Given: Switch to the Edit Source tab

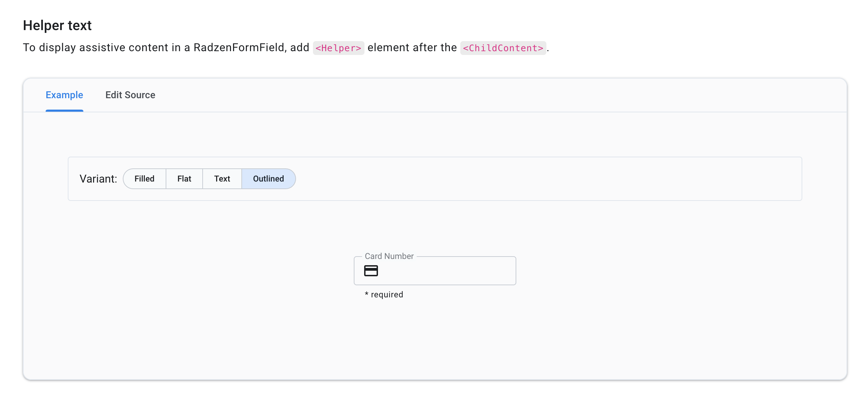Looking at the screenshot, I should click(x=130, y=95).
